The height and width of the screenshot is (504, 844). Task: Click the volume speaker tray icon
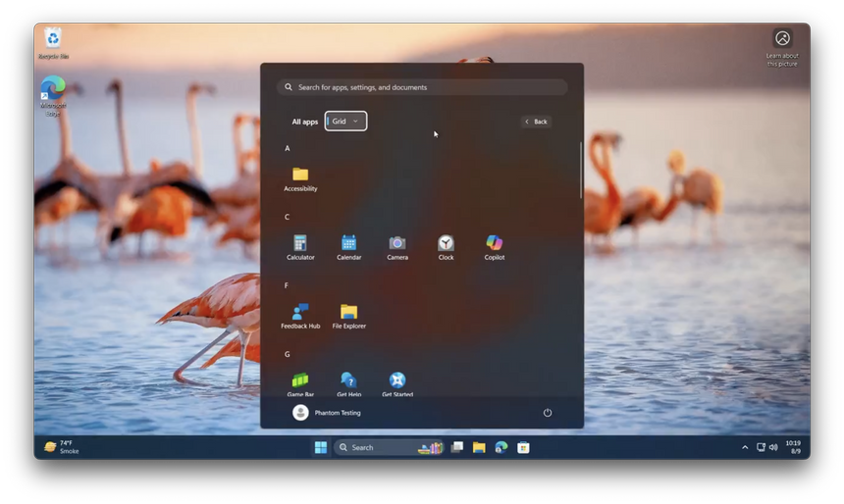click(x=773, y=447)
